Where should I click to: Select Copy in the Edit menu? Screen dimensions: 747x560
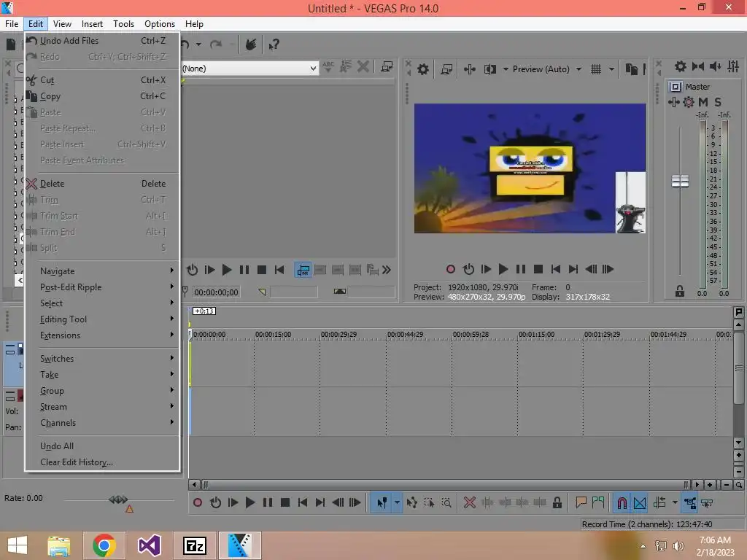(102, 96)
